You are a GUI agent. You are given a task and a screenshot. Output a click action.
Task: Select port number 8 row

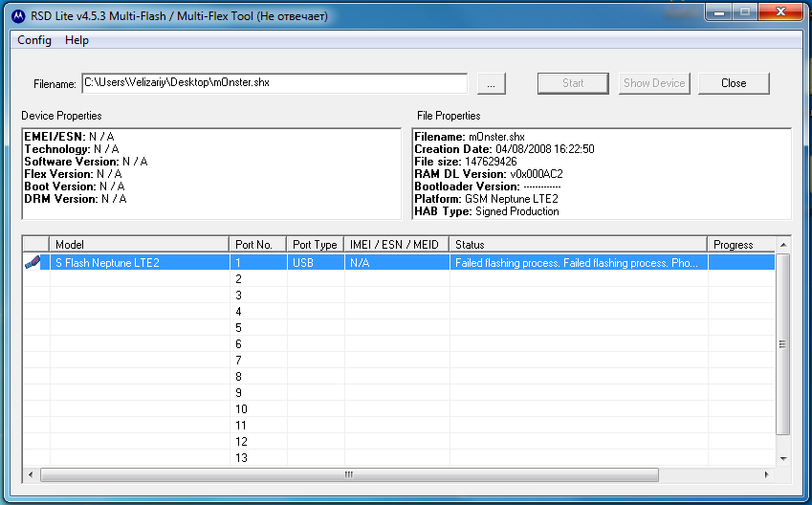[x=399, y=376]
